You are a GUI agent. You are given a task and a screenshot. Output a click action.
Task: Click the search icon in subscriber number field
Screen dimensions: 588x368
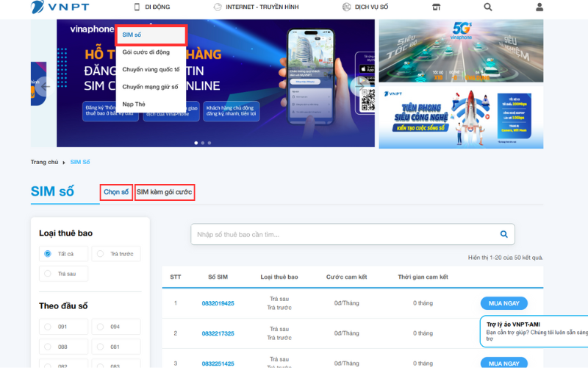tap(503, 234)
